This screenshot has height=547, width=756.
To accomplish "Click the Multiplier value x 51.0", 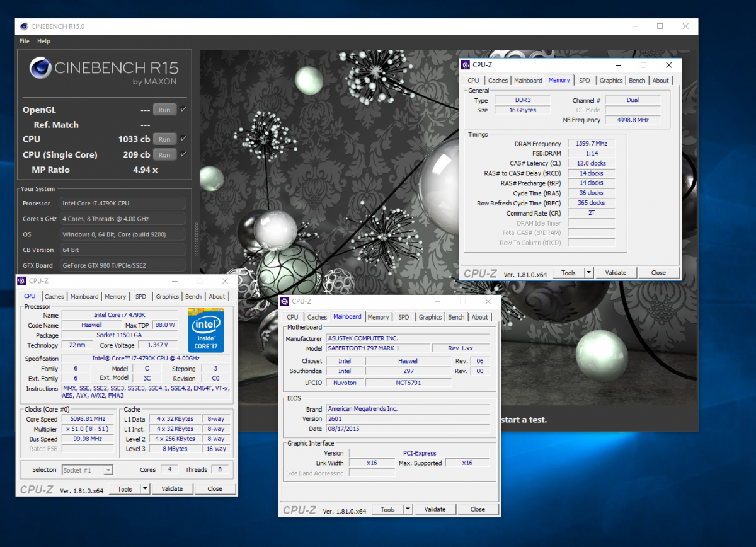I will tap(88, 429).
